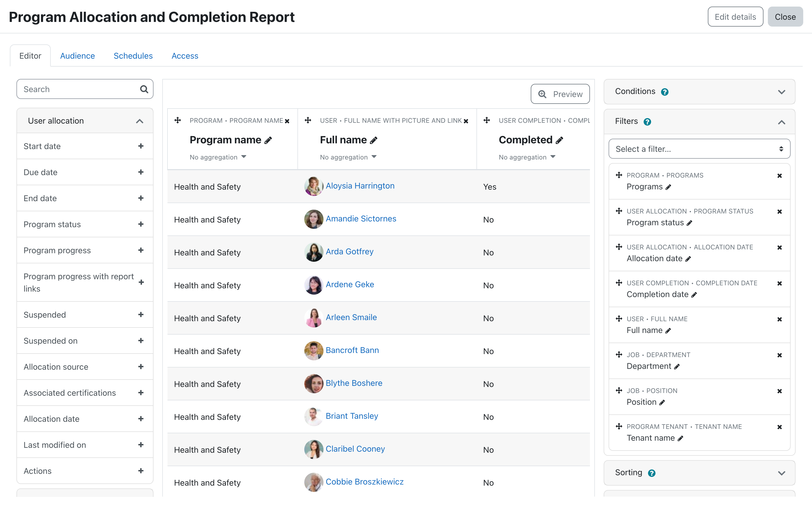Screen dimensions: 812x507
Task: Click move handle of Program name column
Action: tap(178, 120)
